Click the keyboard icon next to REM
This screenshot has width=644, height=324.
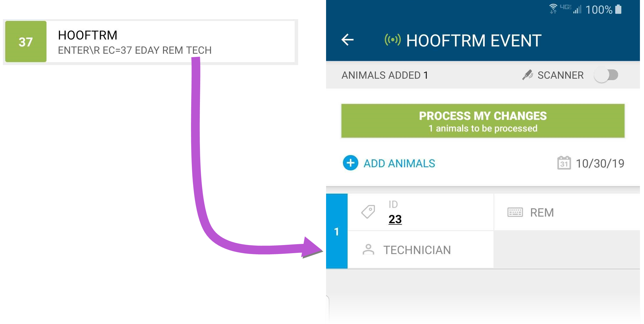pyautogui.click(x=515, y=212)
